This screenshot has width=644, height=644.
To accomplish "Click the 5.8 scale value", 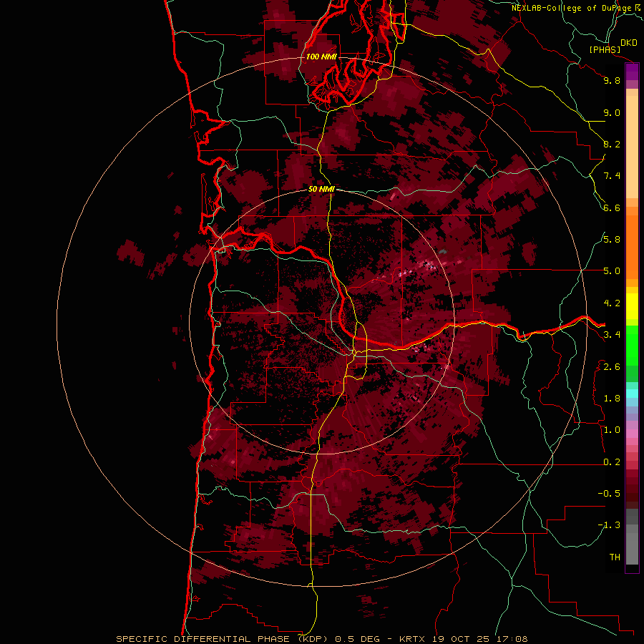I will [x=612, y=240].
